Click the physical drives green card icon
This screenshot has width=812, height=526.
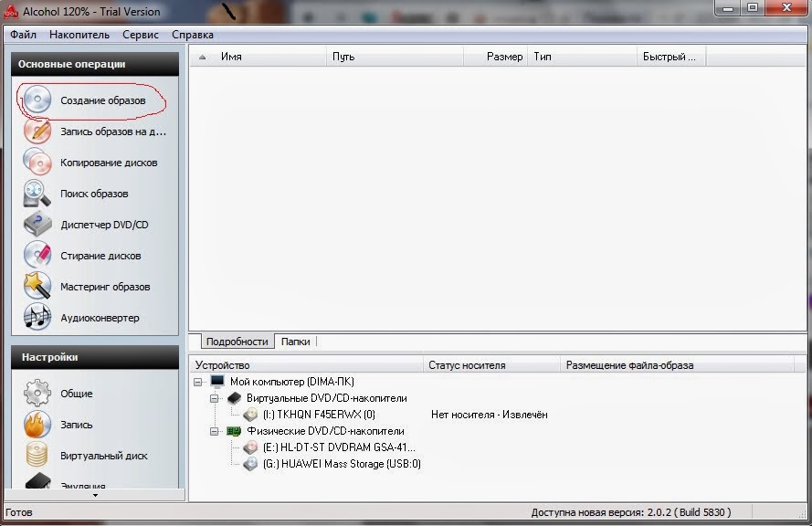pos(234,431)
